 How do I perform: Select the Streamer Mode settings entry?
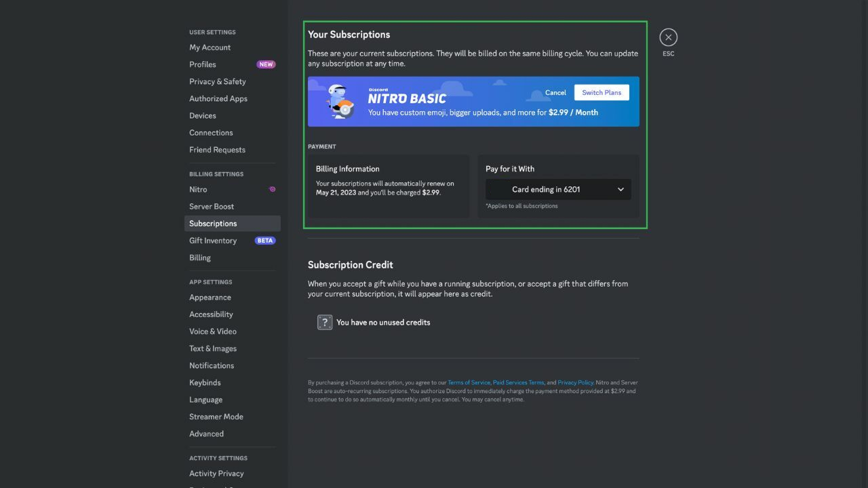(x=216, y=416)
